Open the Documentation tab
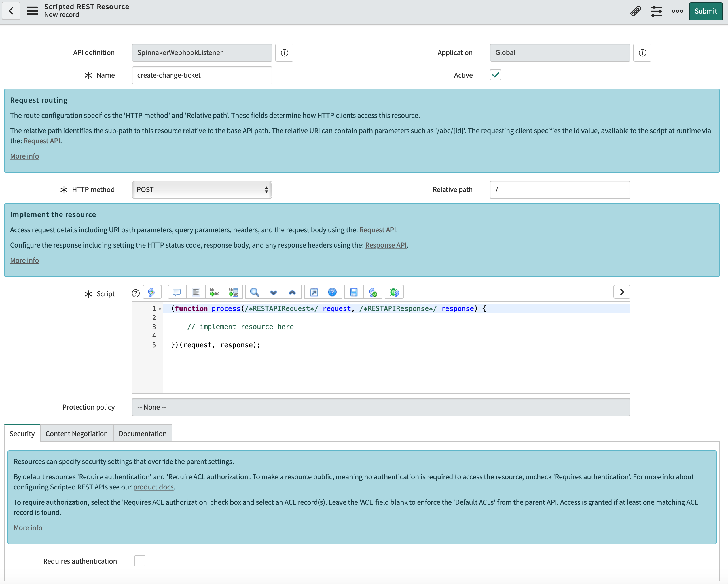728x584 pixels. [143, 434]
